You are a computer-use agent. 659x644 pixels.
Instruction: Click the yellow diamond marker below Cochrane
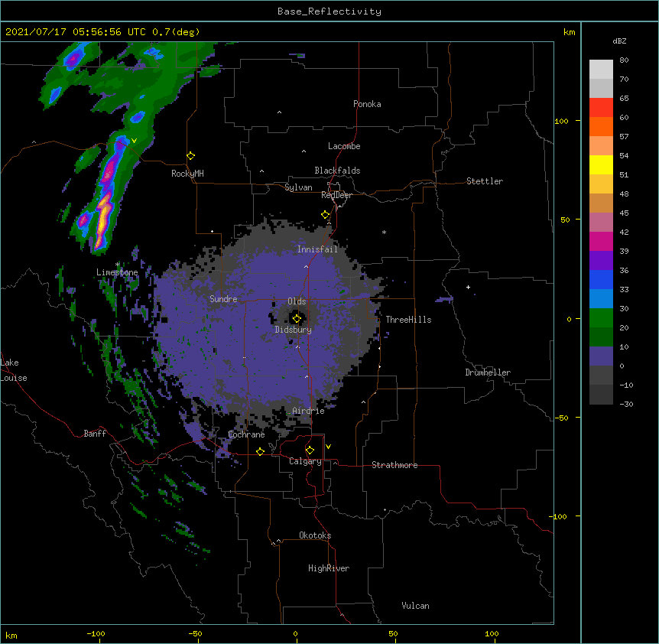tap(260, 451)
